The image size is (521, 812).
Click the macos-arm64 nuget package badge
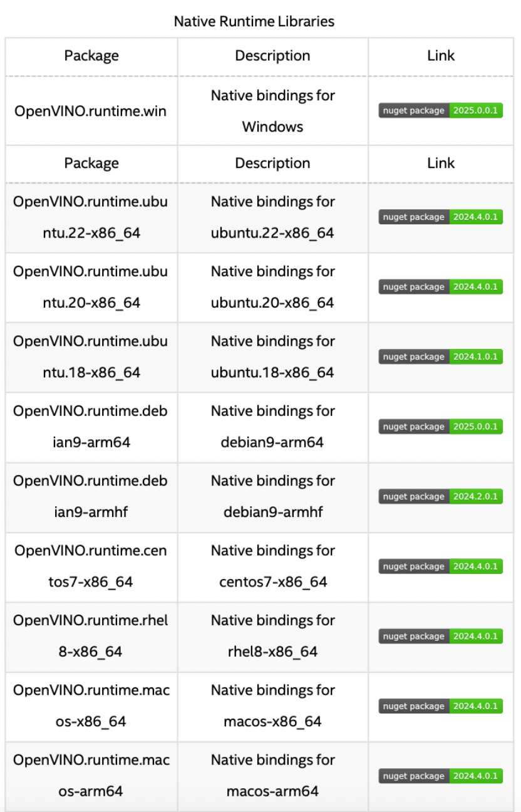coord(441,776)
